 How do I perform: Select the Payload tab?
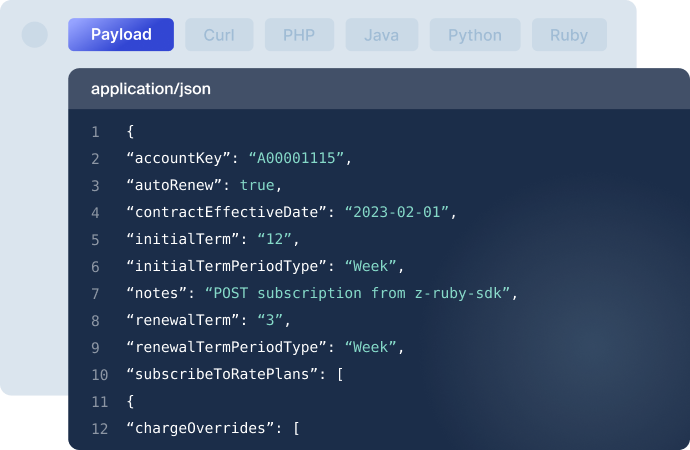tap(121, 35)
